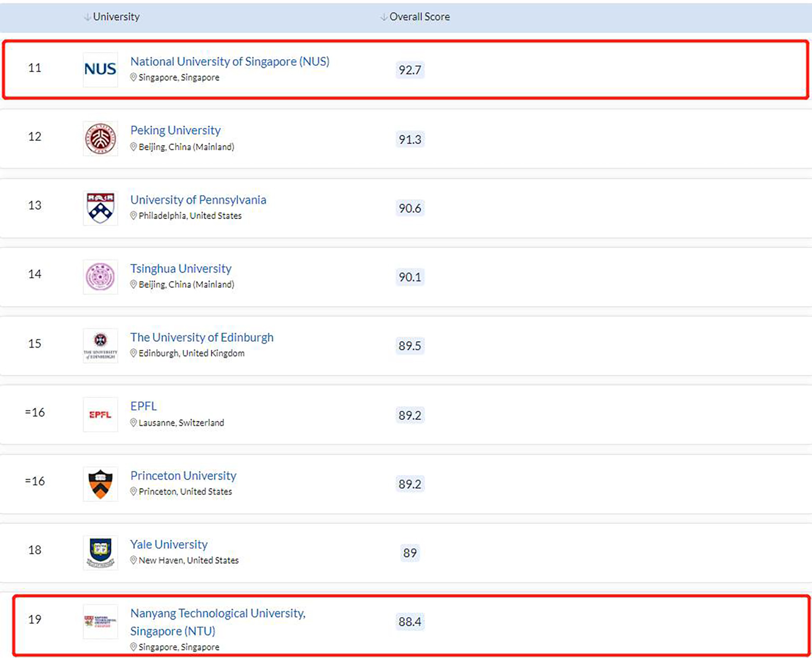This screenshot has width=812, height=658.
Task: Sort by the Overall Score column header
Action: point(415,17)
